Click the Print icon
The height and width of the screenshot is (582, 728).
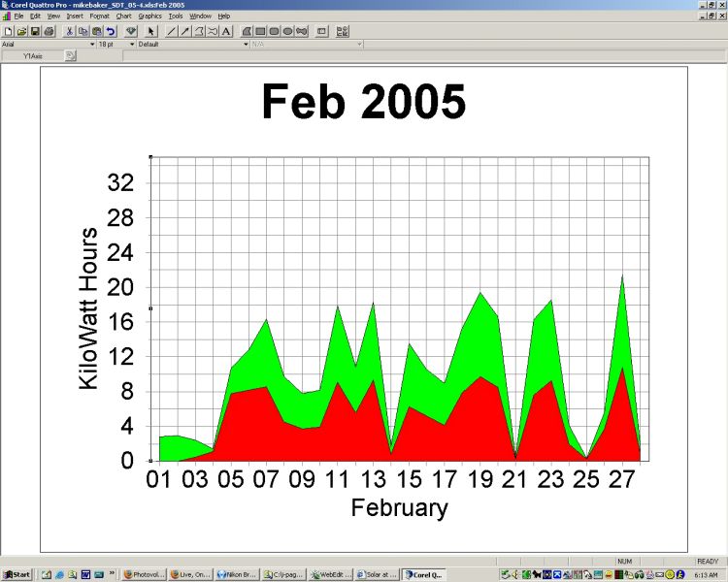tap(49, 31)
